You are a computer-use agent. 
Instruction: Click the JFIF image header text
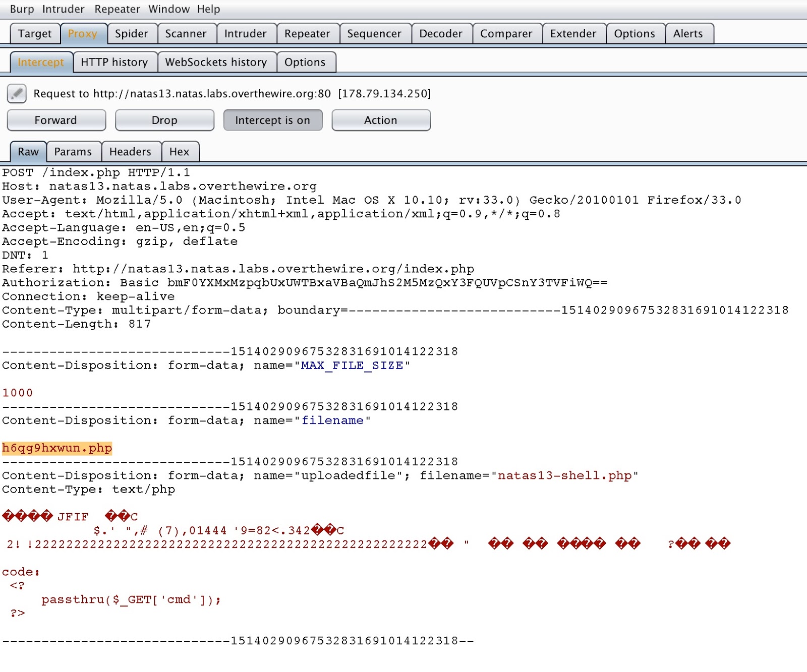(x=73, y=517)
